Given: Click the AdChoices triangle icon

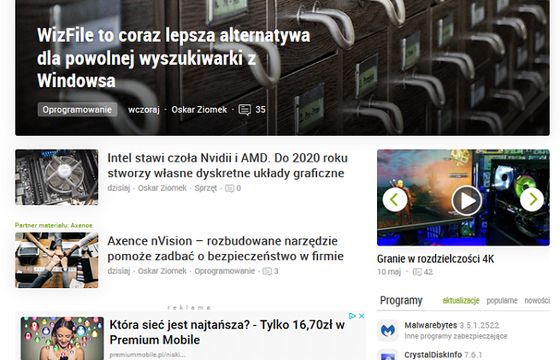Looking at the screenshot, I should (x=352, y=316).
